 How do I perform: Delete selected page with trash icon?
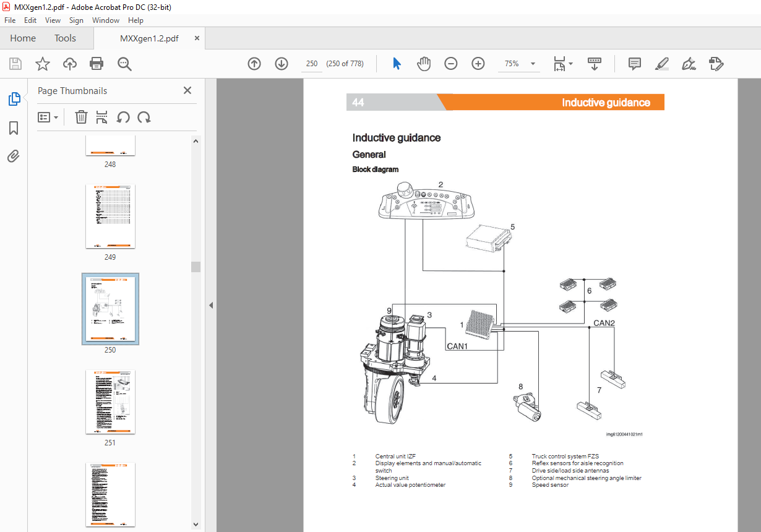(x=81, y=117)
